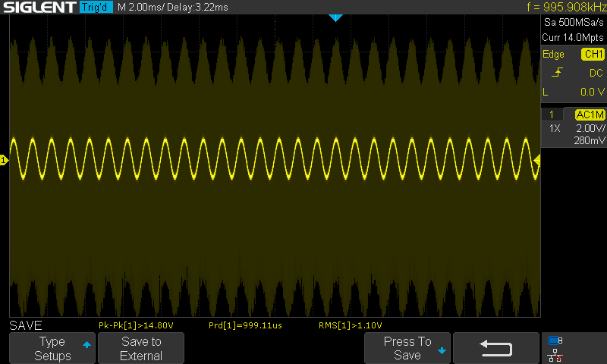The image size is (607, 364).
Task: Click the Trig'd status indicator
Action: coord(96,7)
